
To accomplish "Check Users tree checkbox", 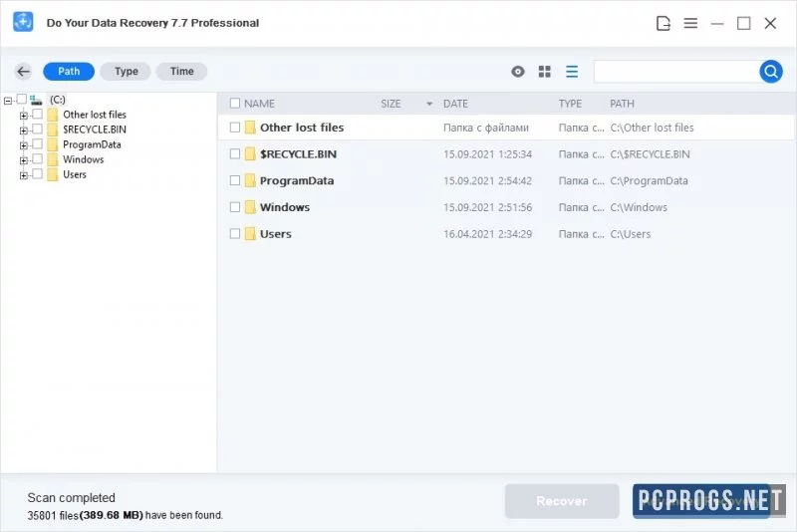I will click(37, 173).
